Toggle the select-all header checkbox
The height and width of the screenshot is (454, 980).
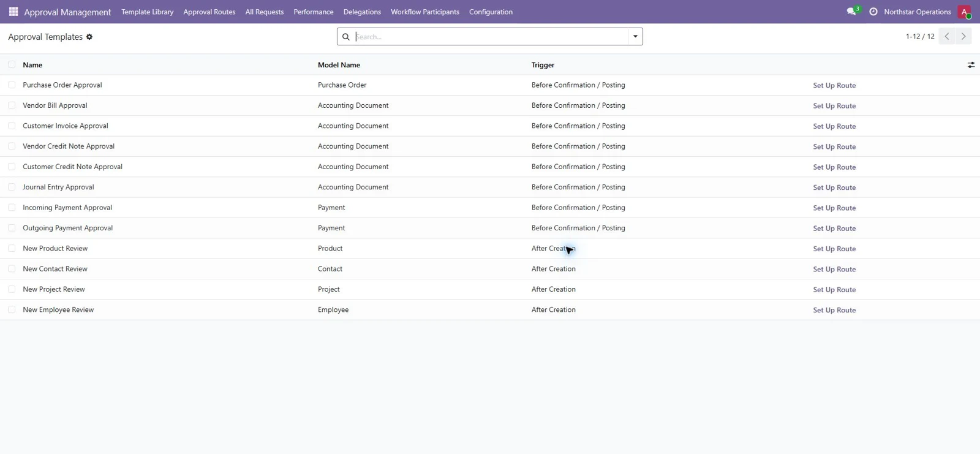pyautogui.click(x=12, y=64)
